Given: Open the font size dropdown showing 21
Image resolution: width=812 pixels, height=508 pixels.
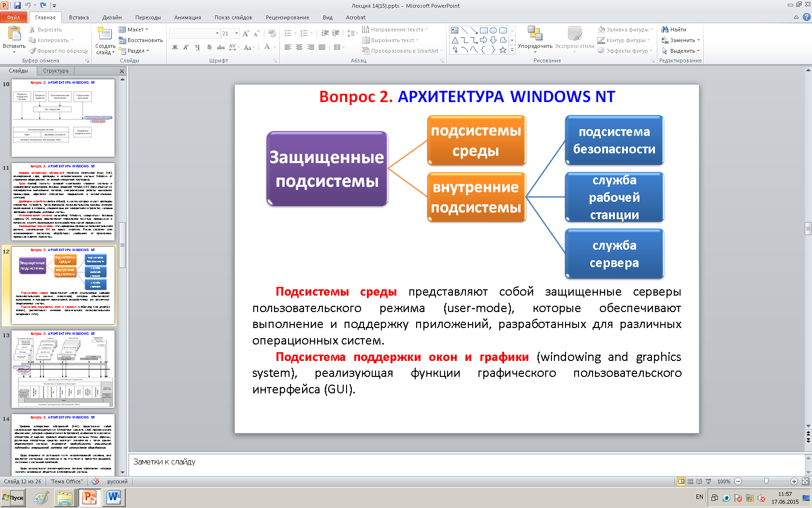Looking at the screenshot, I should tap(237, 33).
